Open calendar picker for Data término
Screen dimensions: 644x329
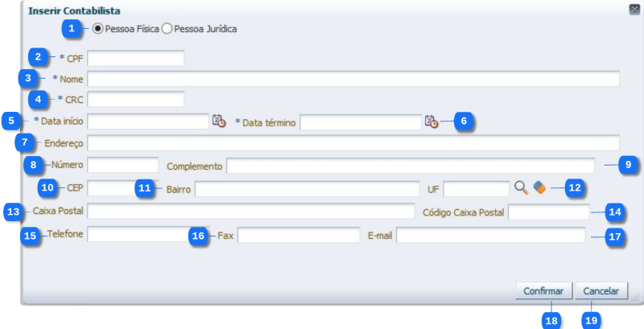431,121
